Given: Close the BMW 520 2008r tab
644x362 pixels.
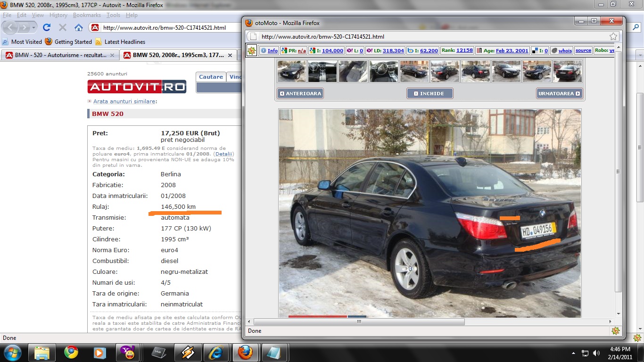Looking at the screenshot, I should pyautogui.click(x=230, y=55).
